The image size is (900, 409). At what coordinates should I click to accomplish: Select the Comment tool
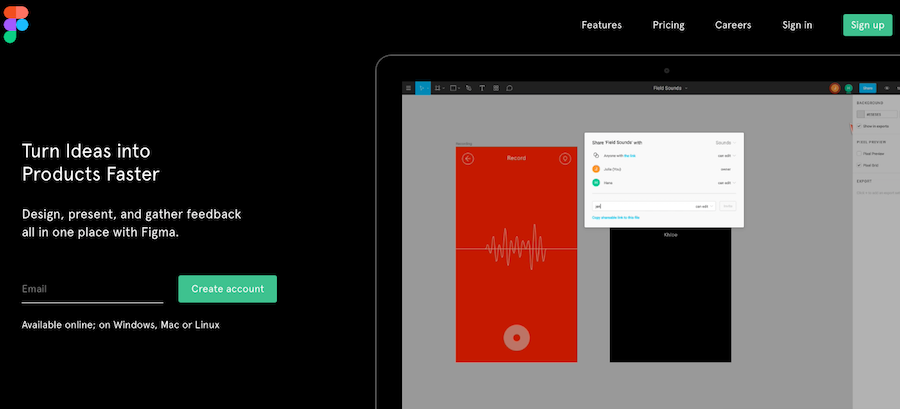[509, 88]
